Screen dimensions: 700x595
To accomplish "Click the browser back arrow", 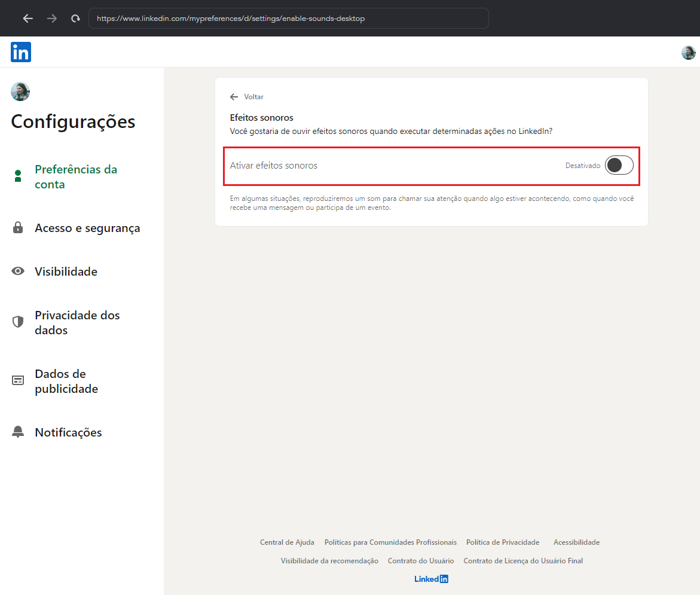I will [27, 19].
